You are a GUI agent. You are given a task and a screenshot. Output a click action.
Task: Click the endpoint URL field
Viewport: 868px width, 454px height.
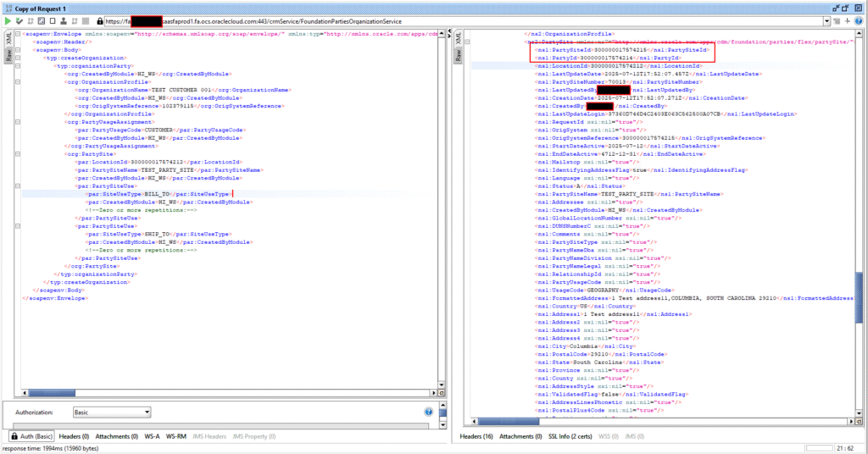pos(464,21)
